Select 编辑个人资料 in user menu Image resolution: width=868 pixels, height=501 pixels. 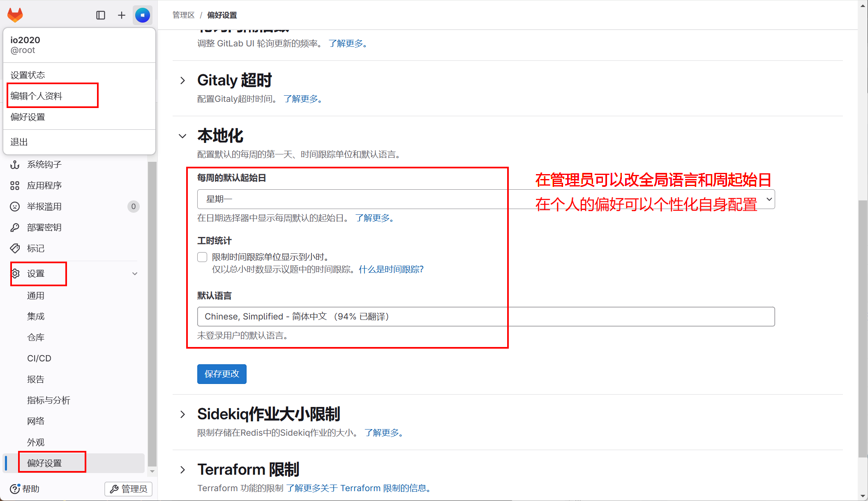pos(37,96)
